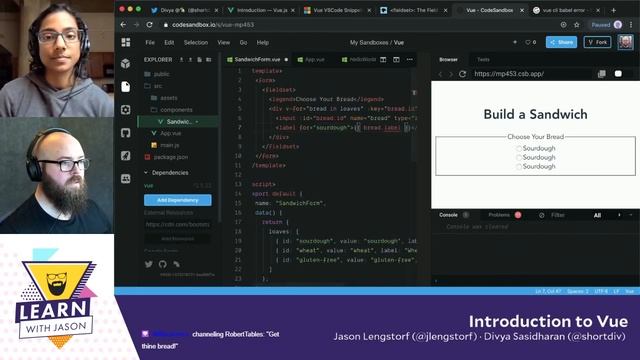Click the editor split preview icon
The height and width of the screenshot is (360, 640).
[383, 60]
